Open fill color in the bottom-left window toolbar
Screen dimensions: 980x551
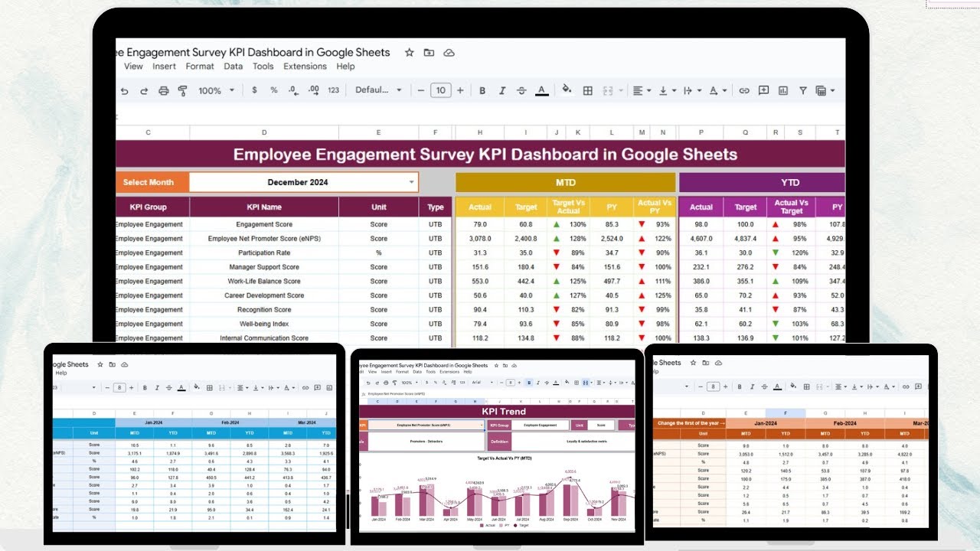click(197, 387)
